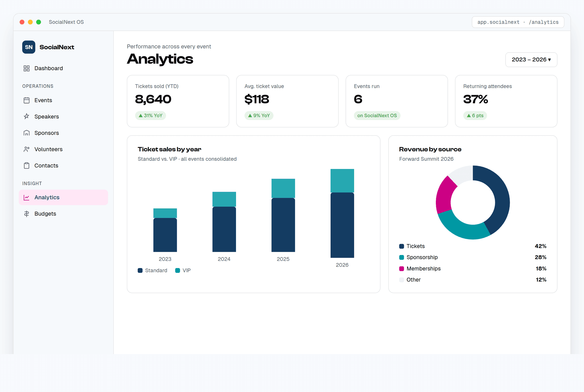Click the Volunteers people icon
Screen dimensions: 584x392
[26, 149]
